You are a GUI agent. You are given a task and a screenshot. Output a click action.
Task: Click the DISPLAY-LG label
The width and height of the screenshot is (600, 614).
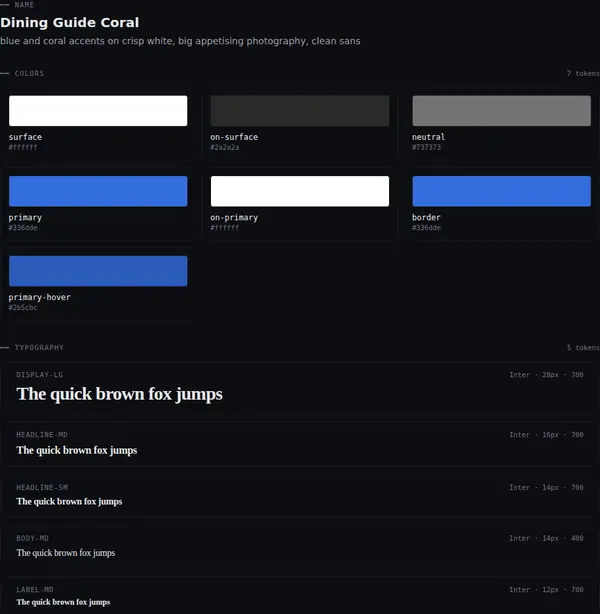tap(40, 375)
